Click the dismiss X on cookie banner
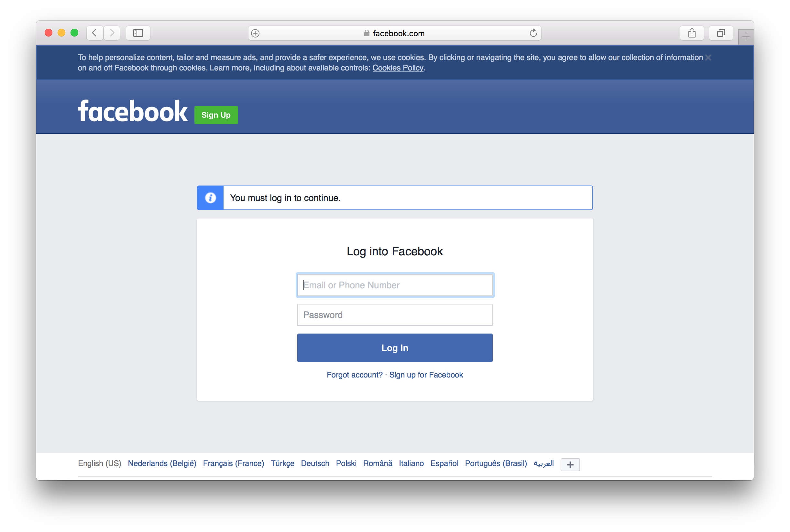 708,58
